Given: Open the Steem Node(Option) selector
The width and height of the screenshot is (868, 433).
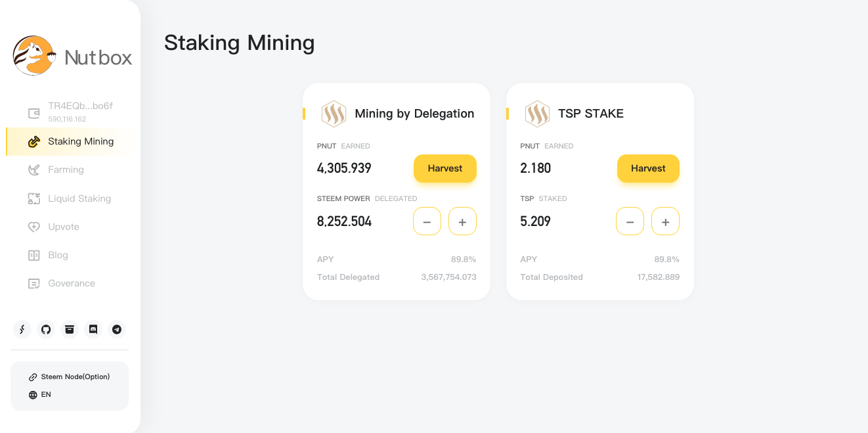Looking at the screenshot, I should [x=69, y=377].
